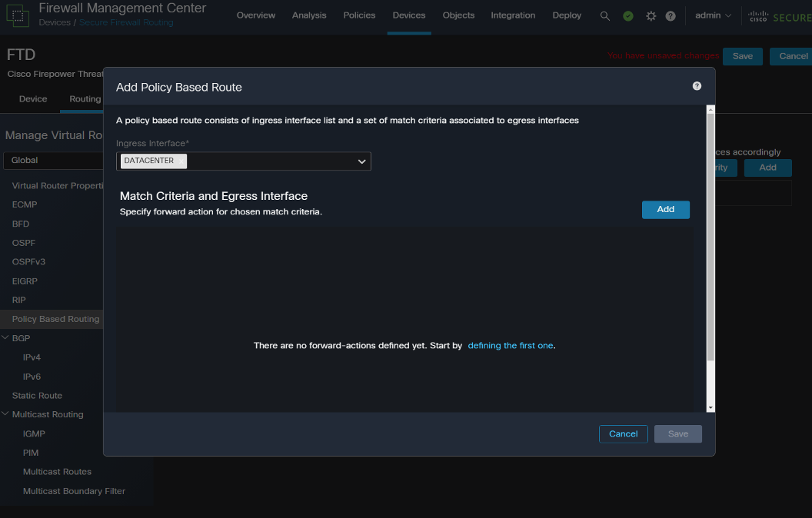The height and width of the screenshot is (518, 812).
Task: Select OSPFv3 in routing sidebar
Action: pyautogui.click(x=28, y=262)
